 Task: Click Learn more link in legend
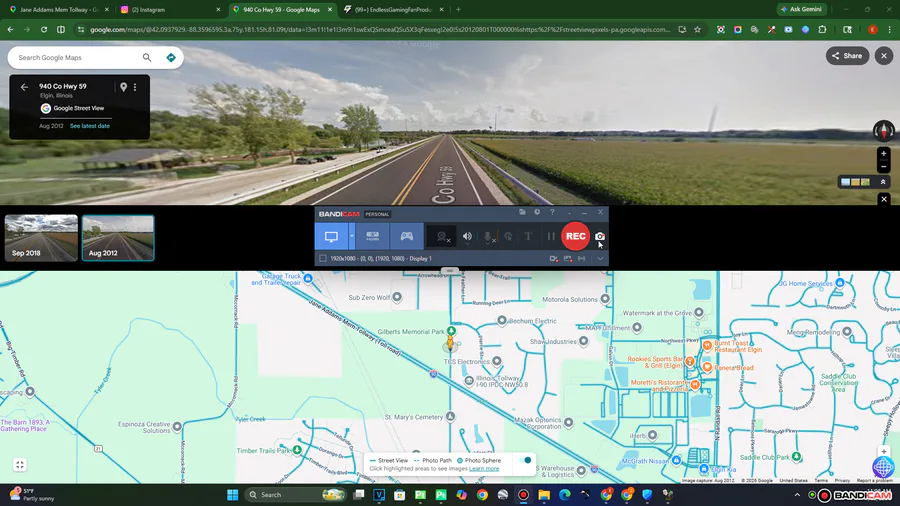pos(484,469)
